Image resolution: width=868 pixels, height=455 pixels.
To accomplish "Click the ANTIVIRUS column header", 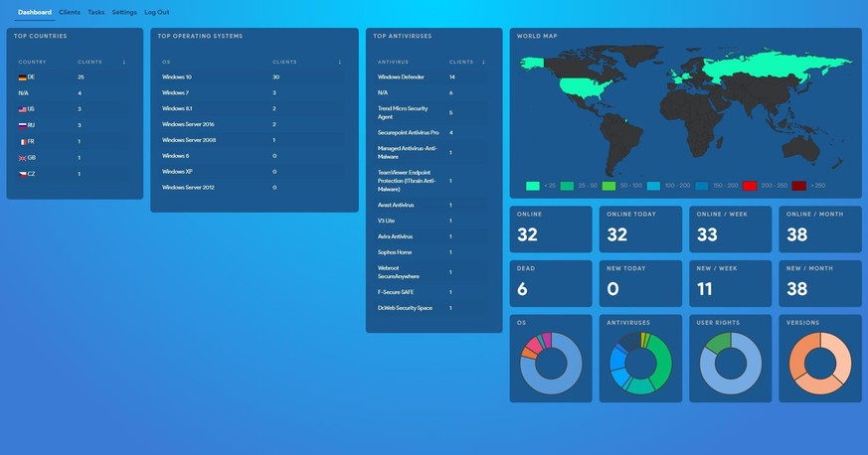I will [393, 62].
